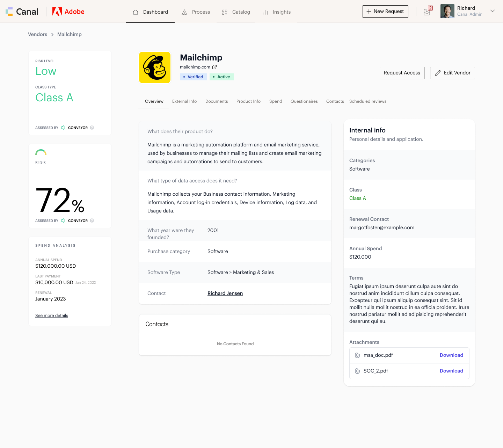Download SOC_2.pdf attachment
Screen dimensions: 503x448
[x=451, y=371]
